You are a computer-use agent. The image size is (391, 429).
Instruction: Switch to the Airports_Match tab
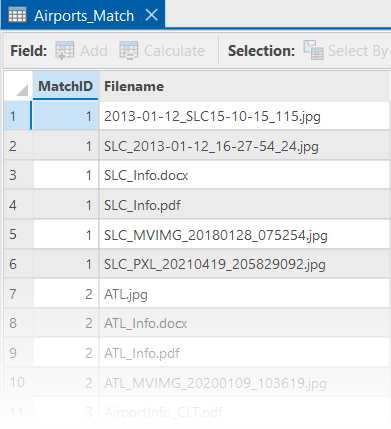pyautogui.click(x=84, y=16)
